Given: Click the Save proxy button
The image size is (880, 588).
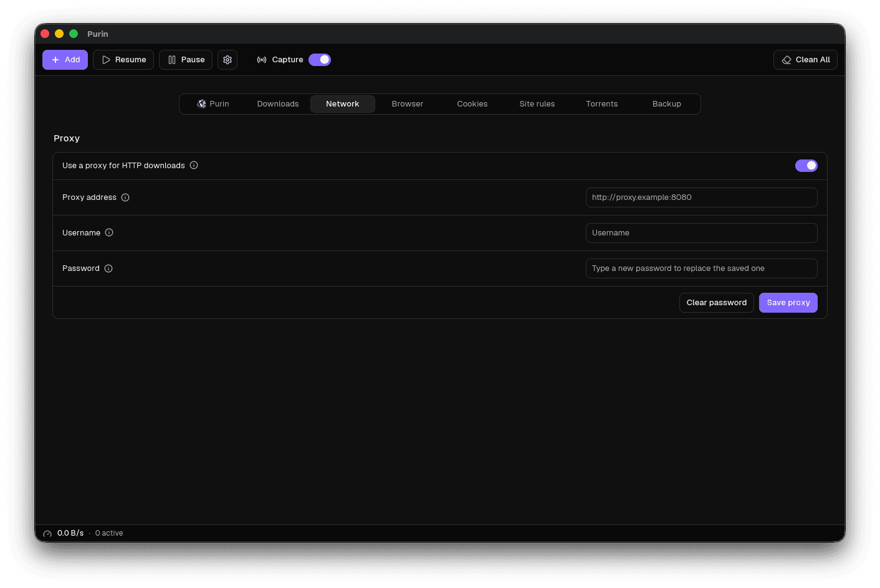Looking at the screenshot, I should [788, 303].
